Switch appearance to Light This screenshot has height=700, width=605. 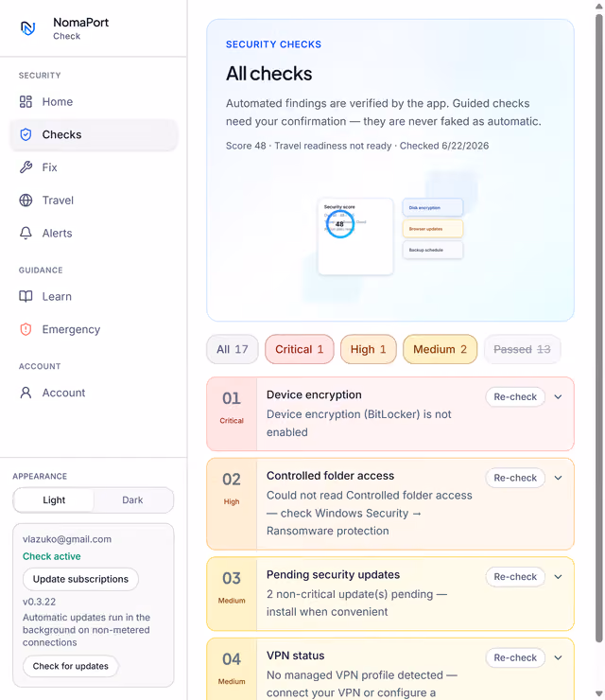[x=54, y=500]
